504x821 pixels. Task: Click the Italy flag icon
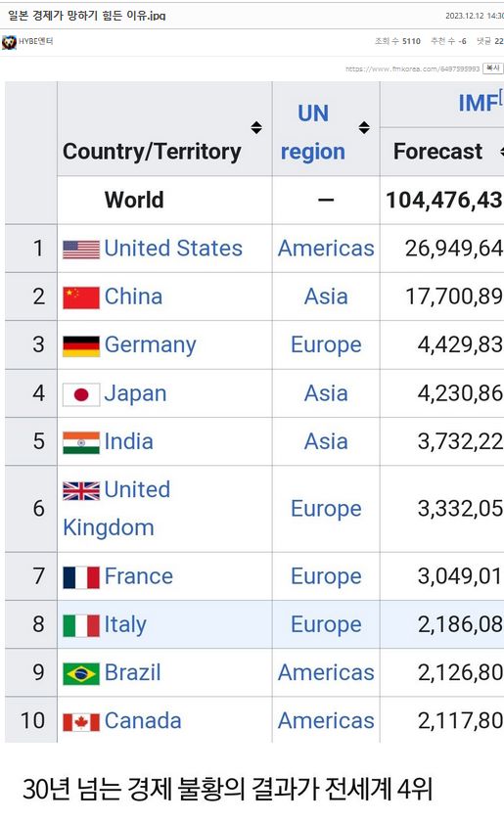[81, 625]
